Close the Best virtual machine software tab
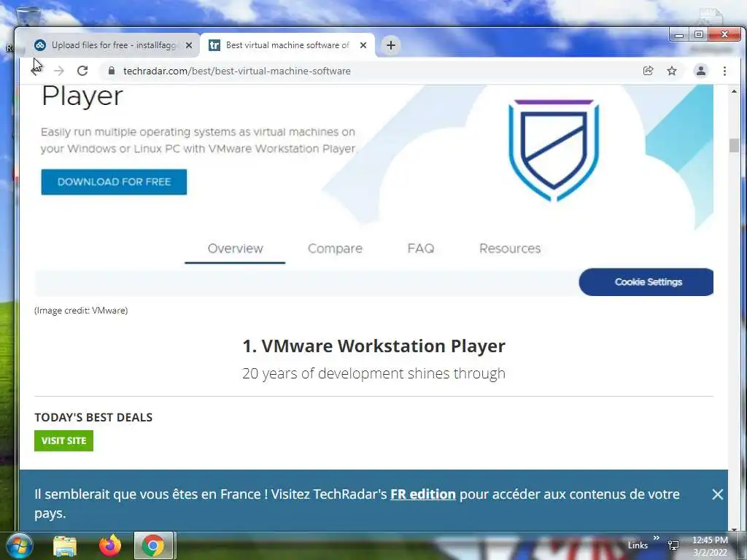The width and height of the screenshot is (747, 560). tap(363, 45)
